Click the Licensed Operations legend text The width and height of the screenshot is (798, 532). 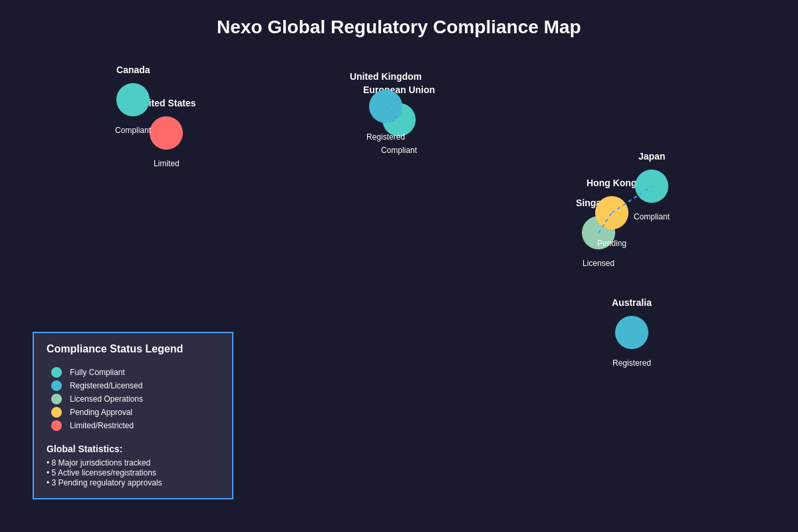coord(106,399)
